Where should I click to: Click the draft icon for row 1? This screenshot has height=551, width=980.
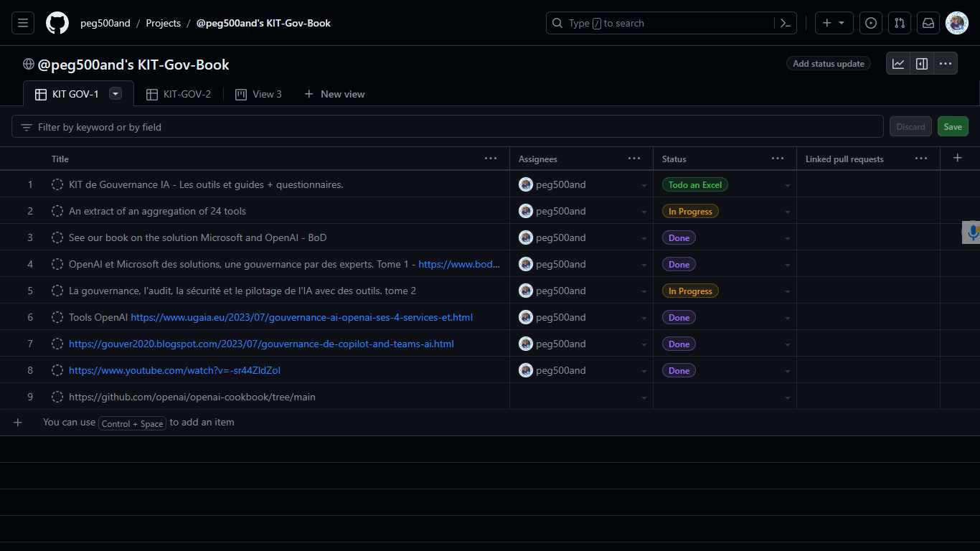[57, 184]
